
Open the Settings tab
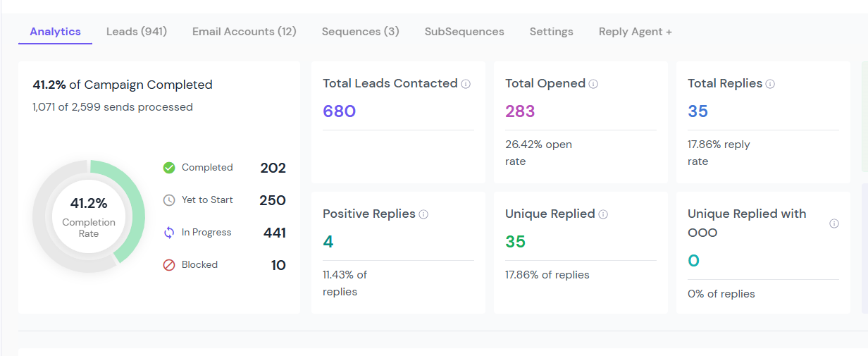552,32
